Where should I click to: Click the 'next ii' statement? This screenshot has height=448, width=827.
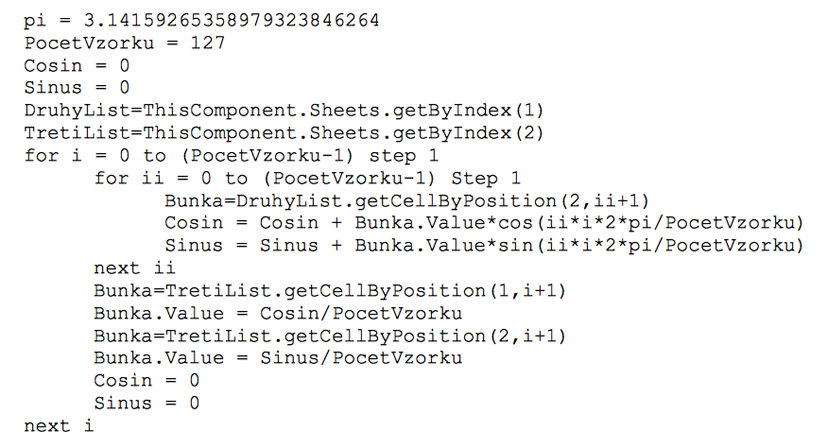[x=134, y=268]
